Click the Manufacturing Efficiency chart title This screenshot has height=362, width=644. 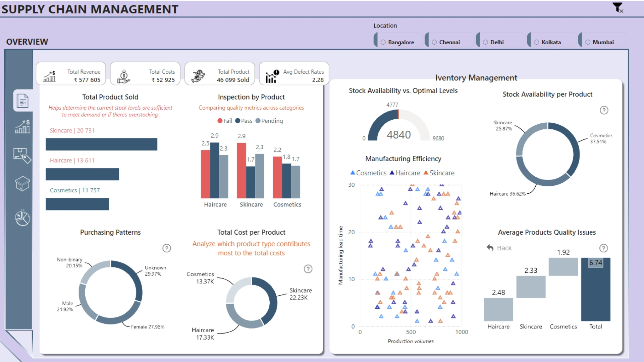[x=403, y=159]
